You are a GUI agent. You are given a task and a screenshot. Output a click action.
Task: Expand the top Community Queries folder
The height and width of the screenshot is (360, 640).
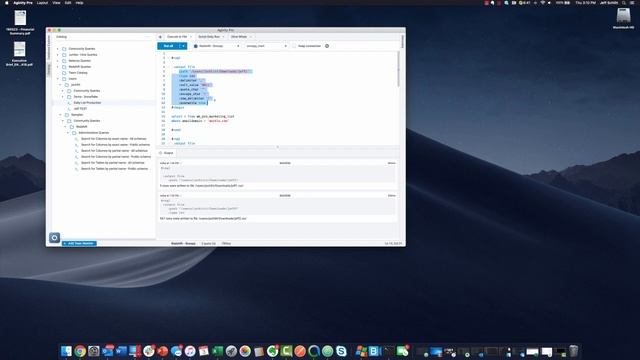coord(58,49)
